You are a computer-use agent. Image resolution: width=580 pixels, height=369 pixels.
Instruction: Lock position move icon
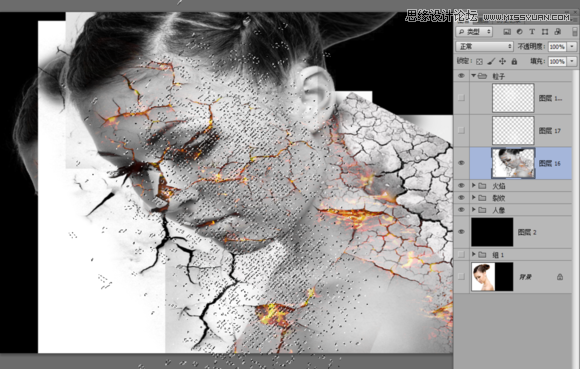point(502,61)
